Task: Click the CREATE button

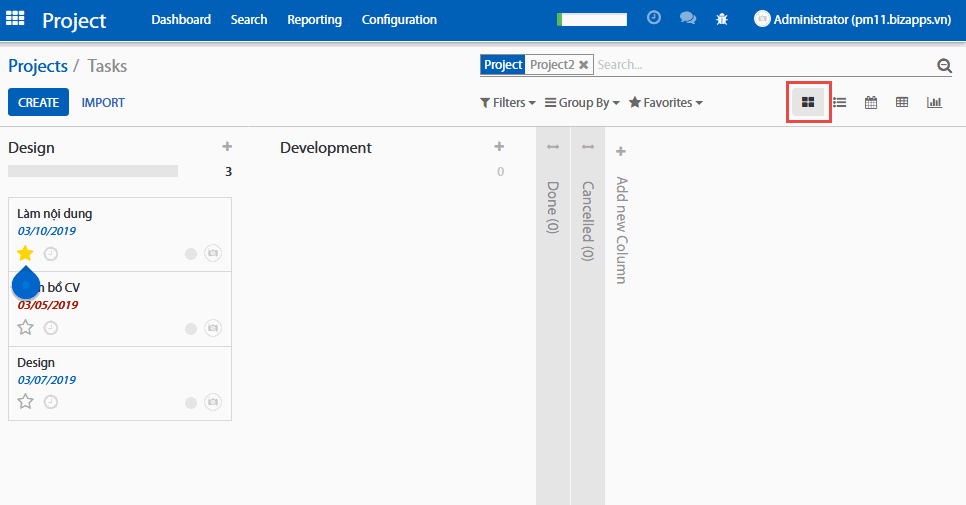Action: click(38, 102)
